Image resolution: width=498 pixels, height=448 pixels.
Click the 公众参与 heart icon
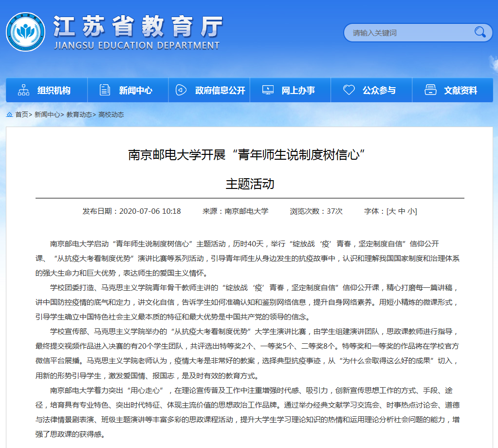tap(349, 90)
